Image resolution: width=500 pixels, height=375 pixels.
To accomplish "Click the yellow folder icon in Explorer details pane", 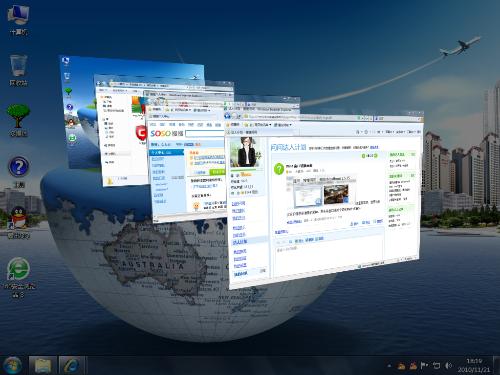I will [x=109, y=181].
